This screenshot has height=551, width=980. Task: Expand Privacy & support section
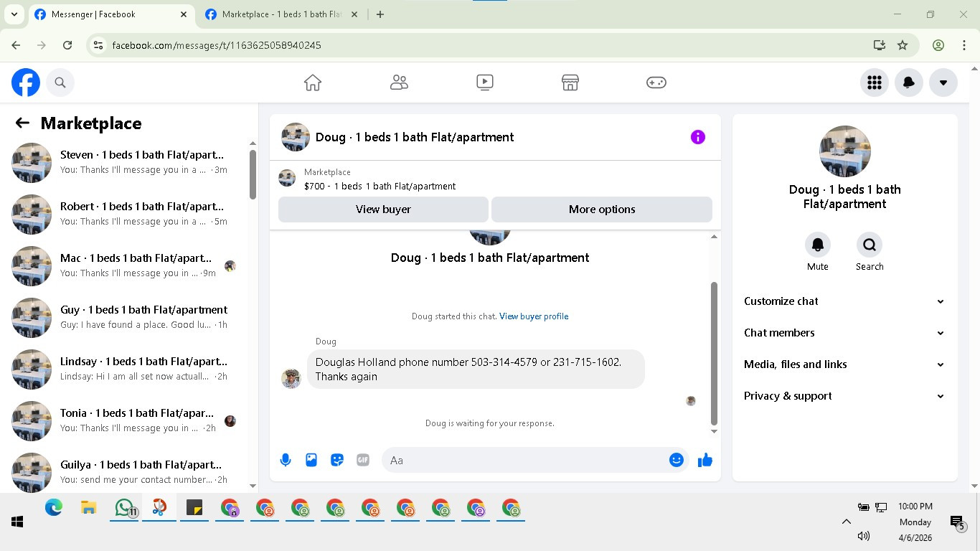pyautogui.click(x=844, y=396)
